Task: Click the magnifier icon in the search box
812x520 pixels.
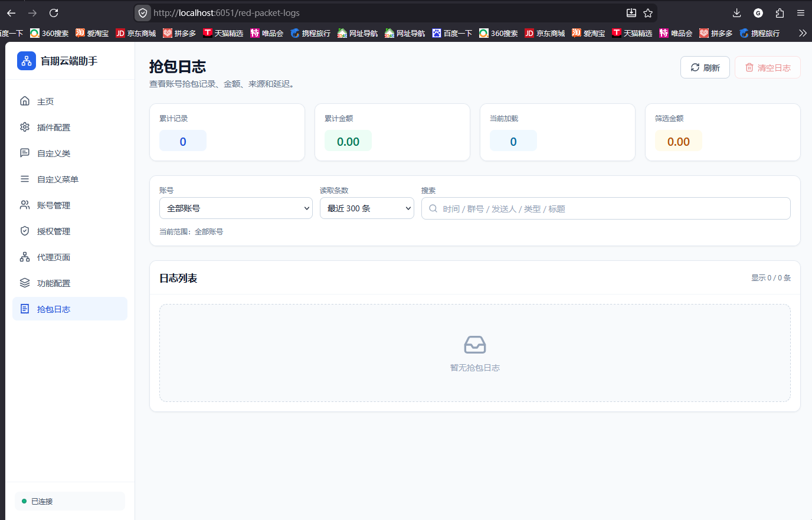Action: 433,208
